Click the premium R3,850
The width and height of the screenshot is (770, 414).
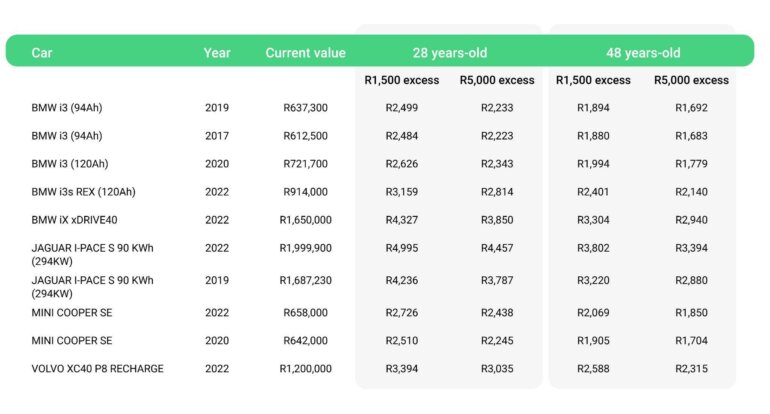coord(497,220)
